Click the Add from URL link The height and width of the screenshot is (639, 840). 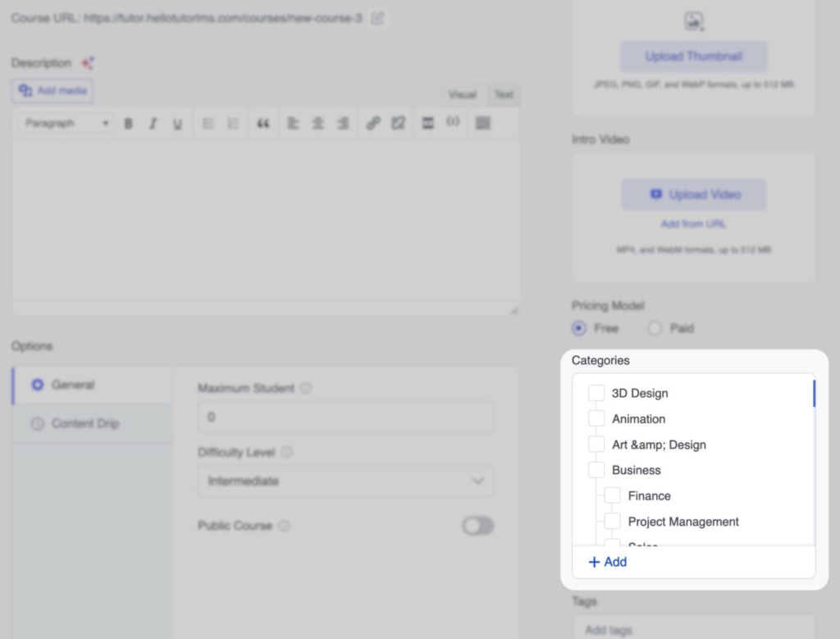click(x=693, y=224)
